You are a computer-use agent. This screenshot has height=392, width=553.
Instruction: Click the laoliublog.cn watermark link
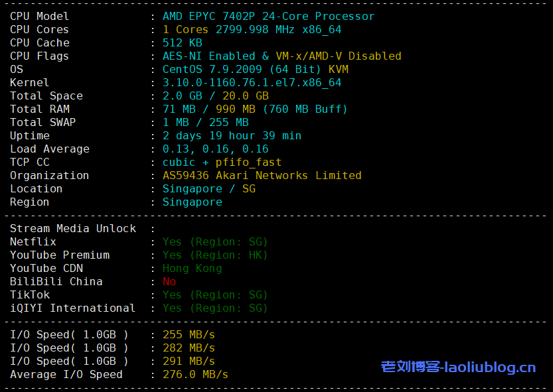(458, 367)
